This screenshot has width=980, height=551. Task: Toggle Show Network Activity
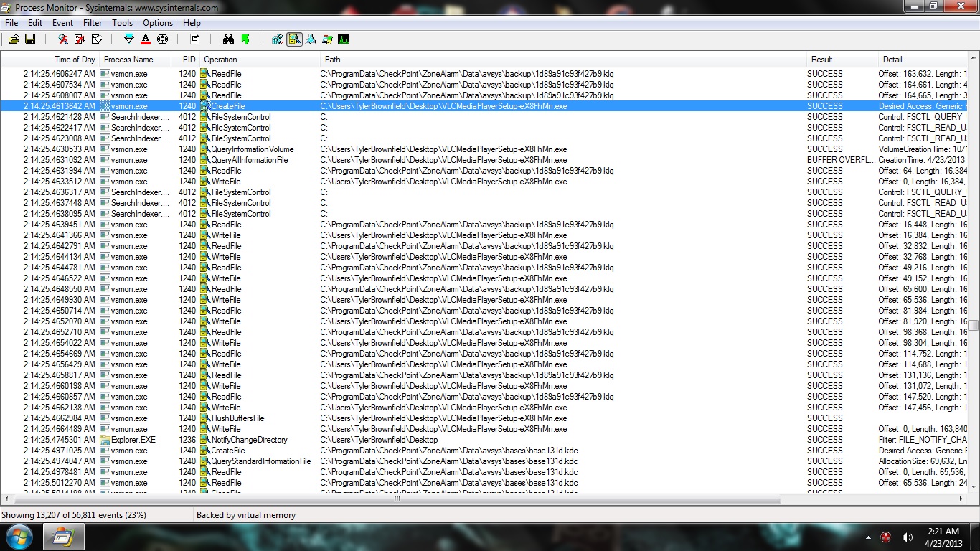(311, 39)
